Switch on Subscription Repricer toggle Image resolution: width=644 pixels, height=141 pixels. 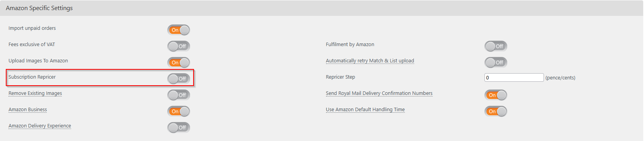point(178,79)
